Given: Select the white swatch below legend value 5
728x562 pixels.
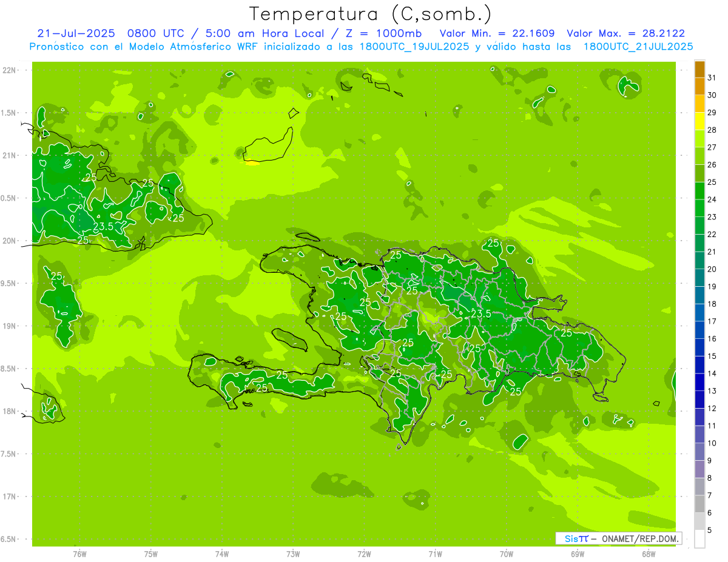Looking at the screenshot, I should pyautogui.click(x=699, y=538).
